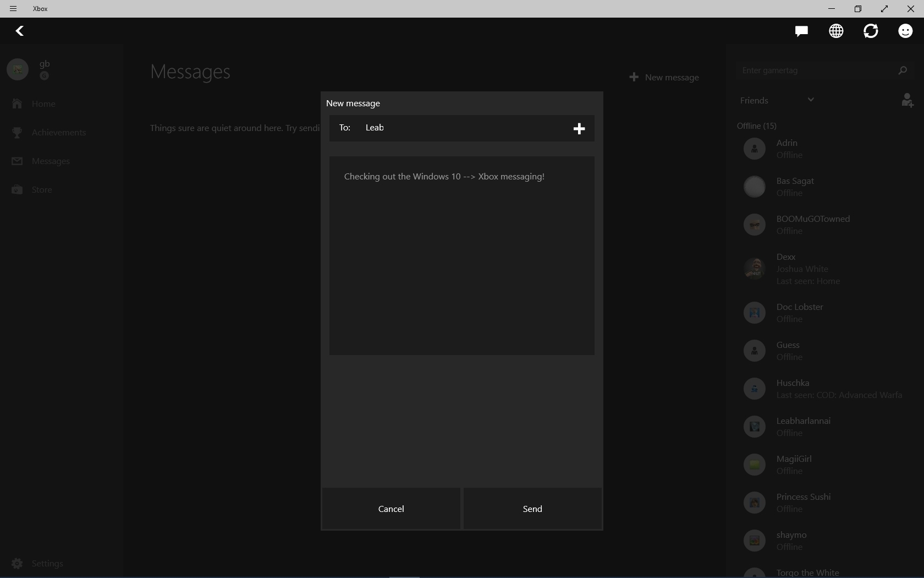
Task: Click the Messages envelope icon
Action: [x=17, y=161]
